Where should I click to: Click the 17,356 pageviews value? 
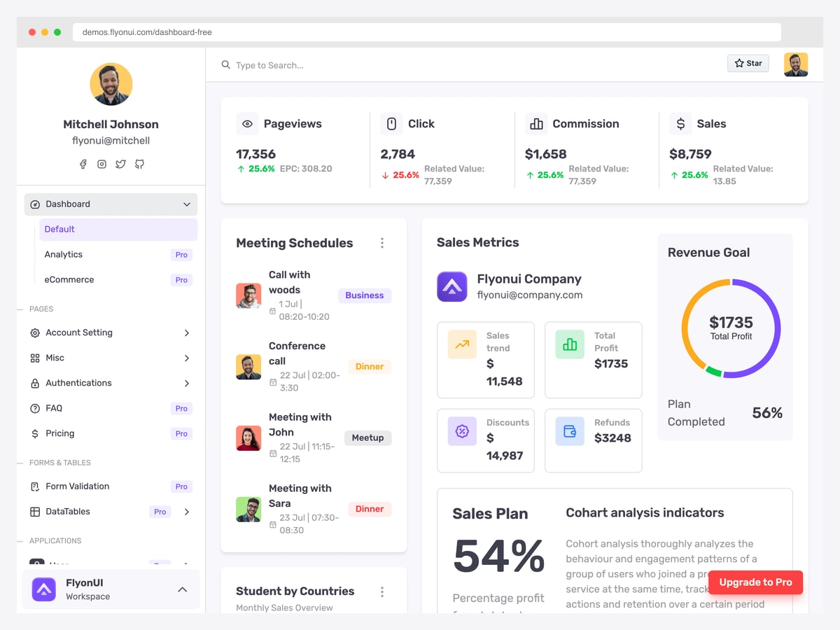tap(256, 154)
